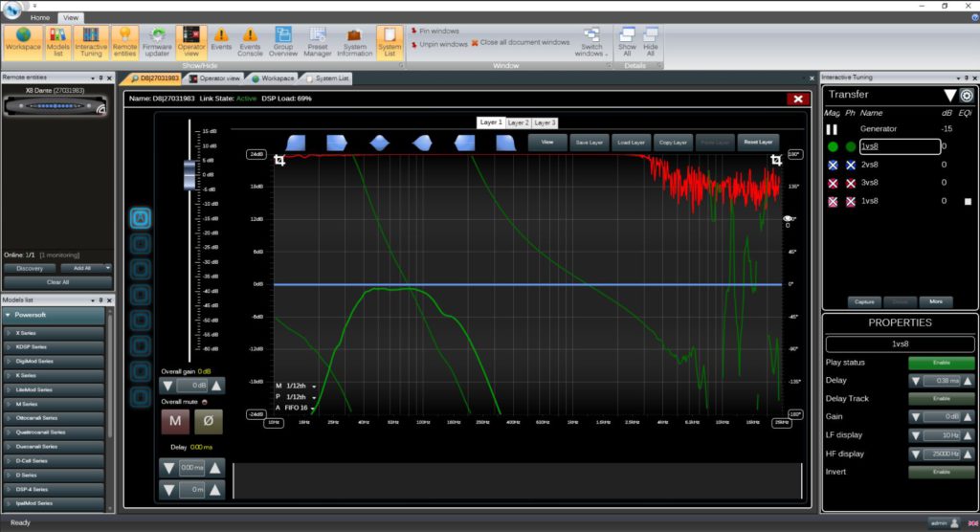Image resolution: width=980 pixels, height=532 pixels.
Task: Pause the Generator in Transfer panel
Action: click(x=833, y=128)
